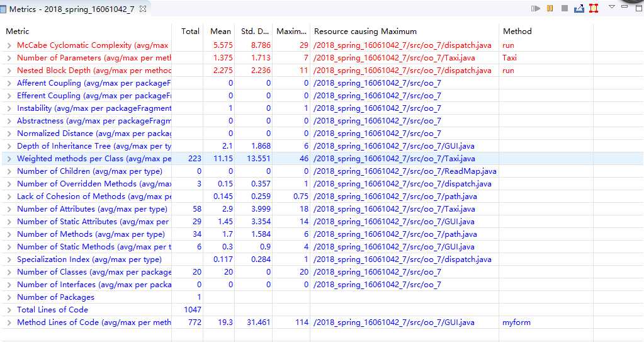This screenshot has height=342, width=644.
Task: Expand Number of Attributes row
Action: [x=9, y=209]
